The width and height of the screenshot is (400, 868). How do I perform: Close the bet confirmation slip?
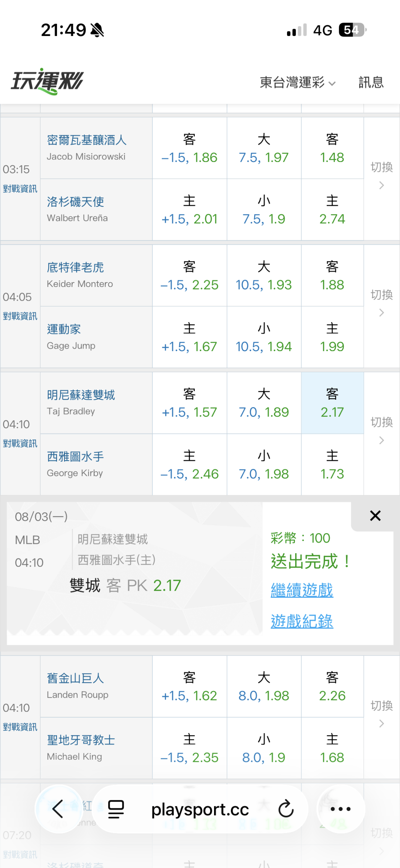(375, 516)
